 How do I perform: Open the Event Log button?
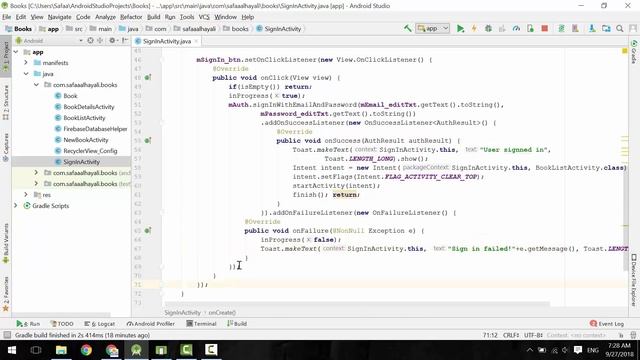click(607, 324)
